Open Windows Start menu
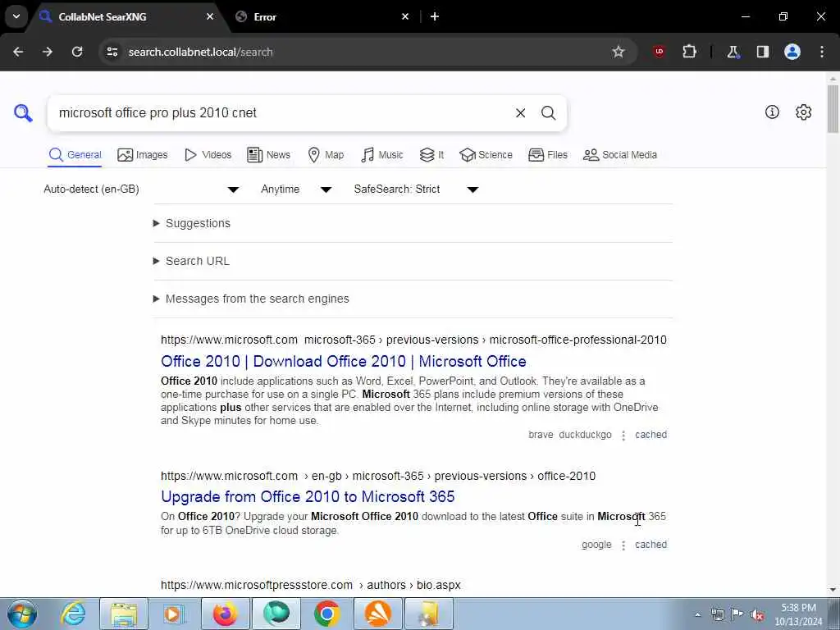This screenshot has width=840, height=630. pyautogui.click(x=22, y=614)
